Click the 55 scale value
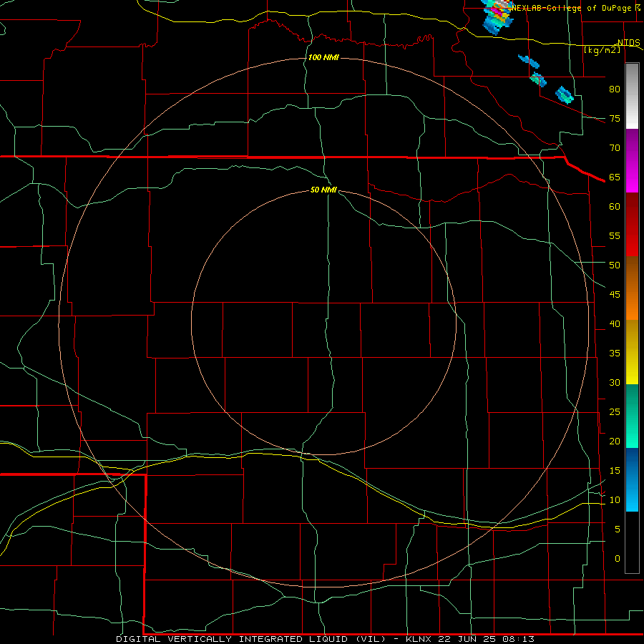The height and width of the screenshot is (644, 644). 615,235
